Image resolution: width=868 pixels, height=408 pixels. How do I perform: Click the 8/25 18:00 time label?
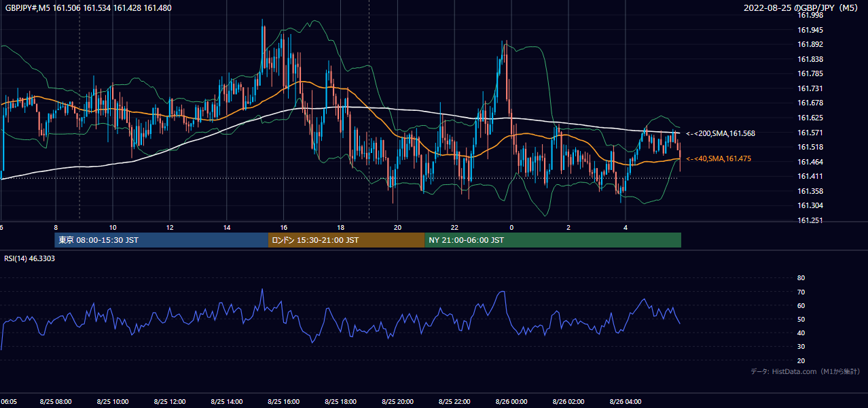[x=341, y=402]
